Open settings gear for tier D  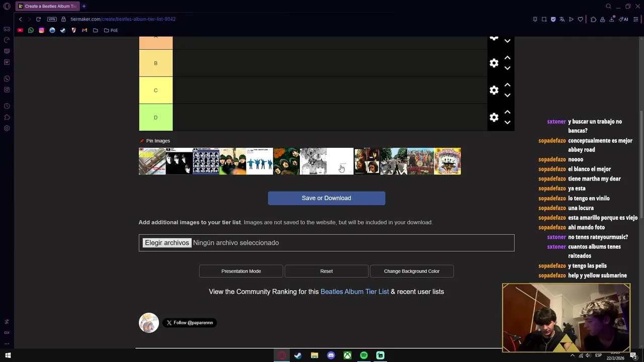(494, 117)
